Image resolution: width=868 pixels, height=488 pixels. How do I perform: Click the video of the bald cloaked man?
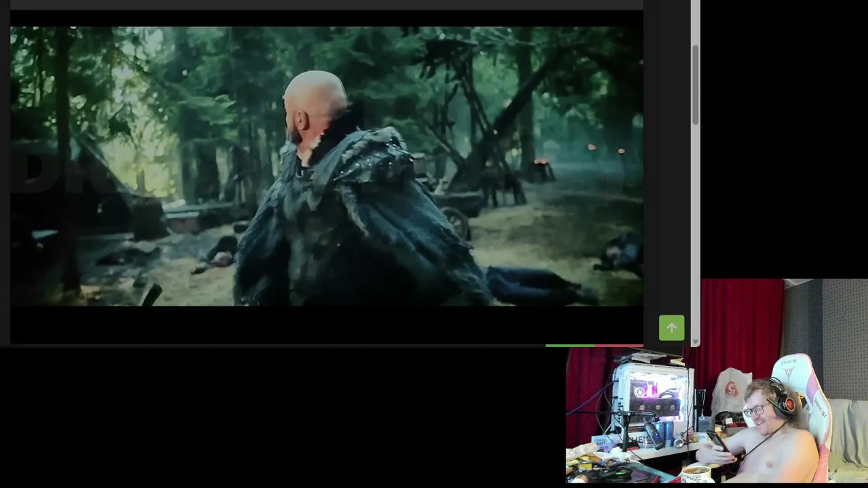click(326, 166)
